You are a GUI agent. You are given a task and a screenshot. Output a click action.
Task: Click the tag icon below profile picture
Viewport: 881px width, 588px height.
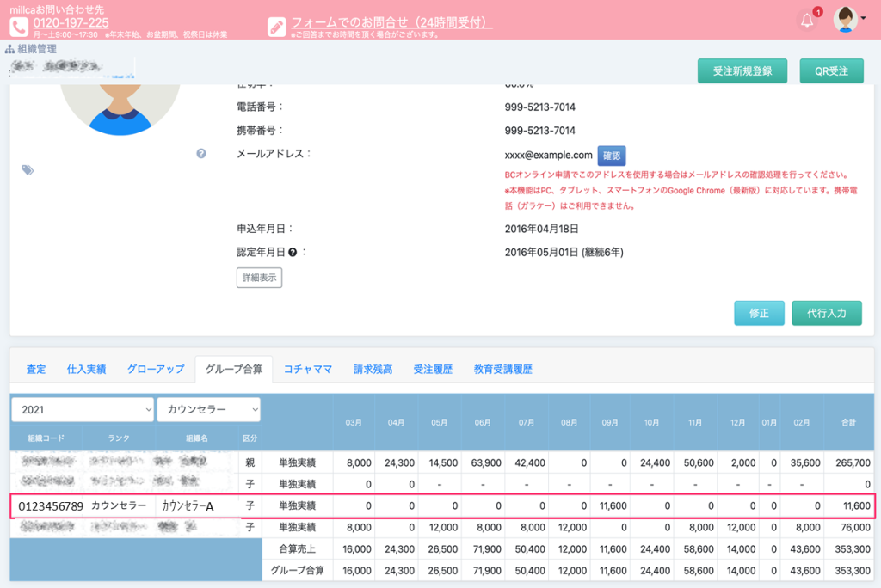[x=28, y=170]
